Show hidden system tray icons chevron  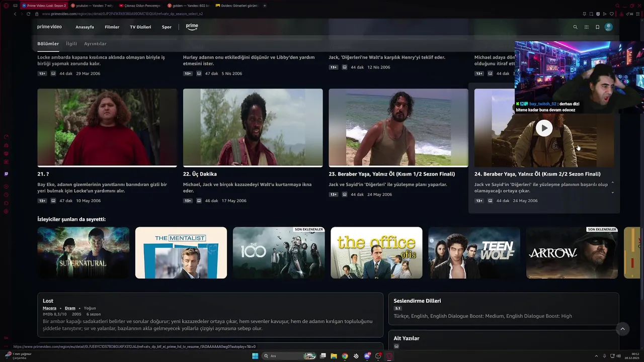tap(597, 356)
